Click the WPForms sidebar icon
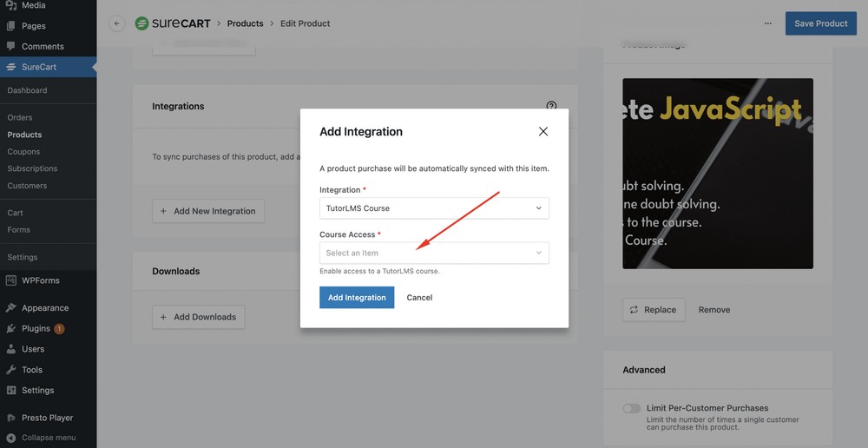The height and width of the screenshot is (448, 868). point(10,280)
